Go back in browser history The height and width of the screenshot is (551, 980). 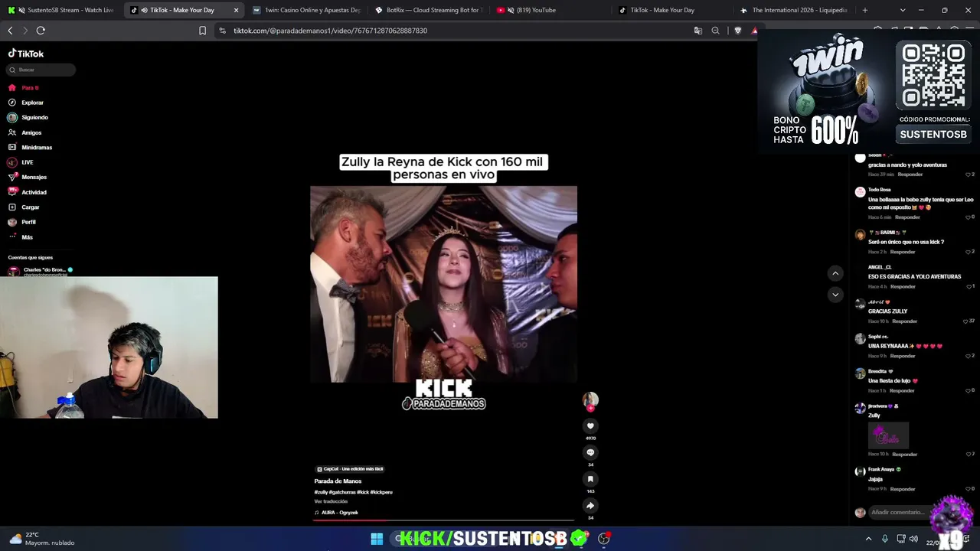pos(10,31)
